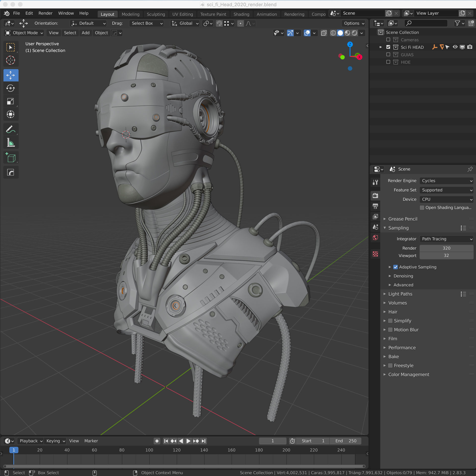The image size is (476, 476).
Task: Switch to material preview shading
Action: [348, 33]
